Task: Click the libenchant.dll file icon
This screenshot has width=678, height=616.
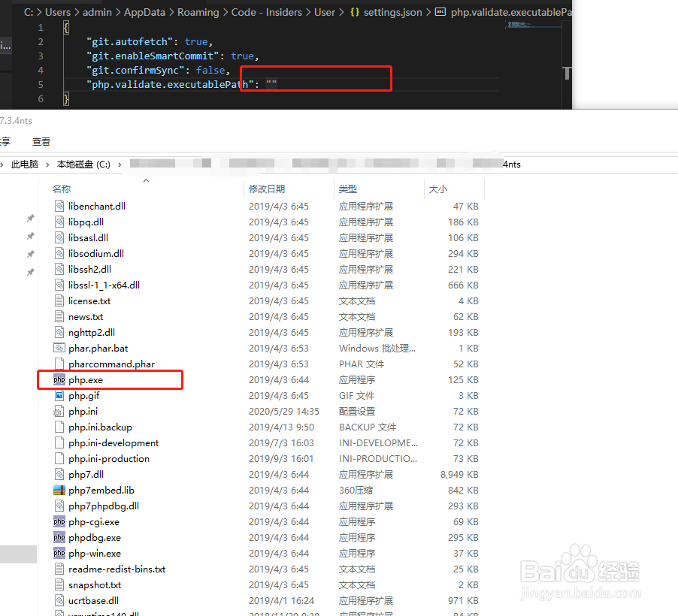Action: pos(59,206)
